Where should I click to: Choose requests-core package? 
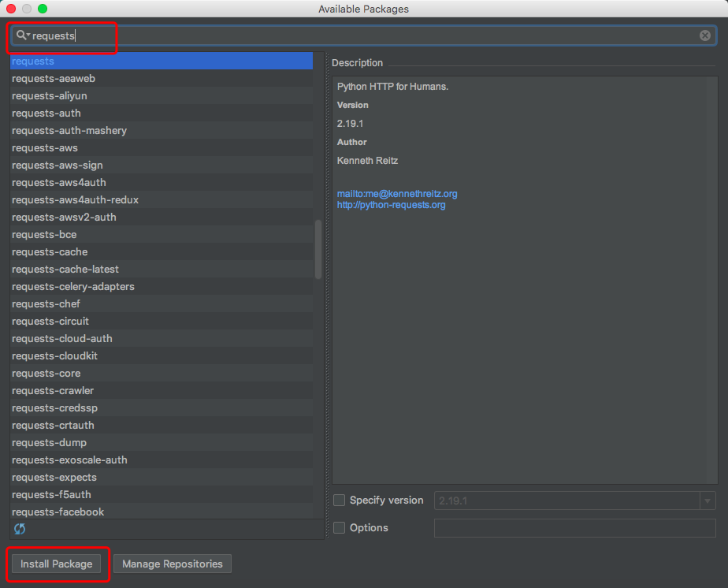[161, 373]
